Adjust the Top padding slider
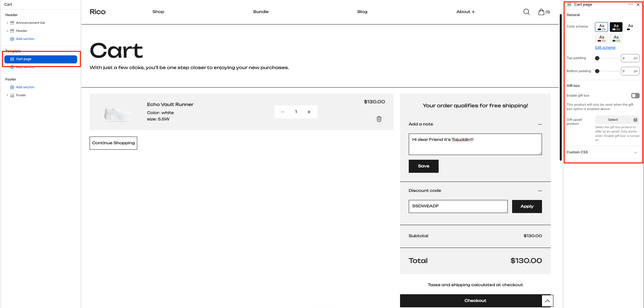 click(x=607, y=58)
